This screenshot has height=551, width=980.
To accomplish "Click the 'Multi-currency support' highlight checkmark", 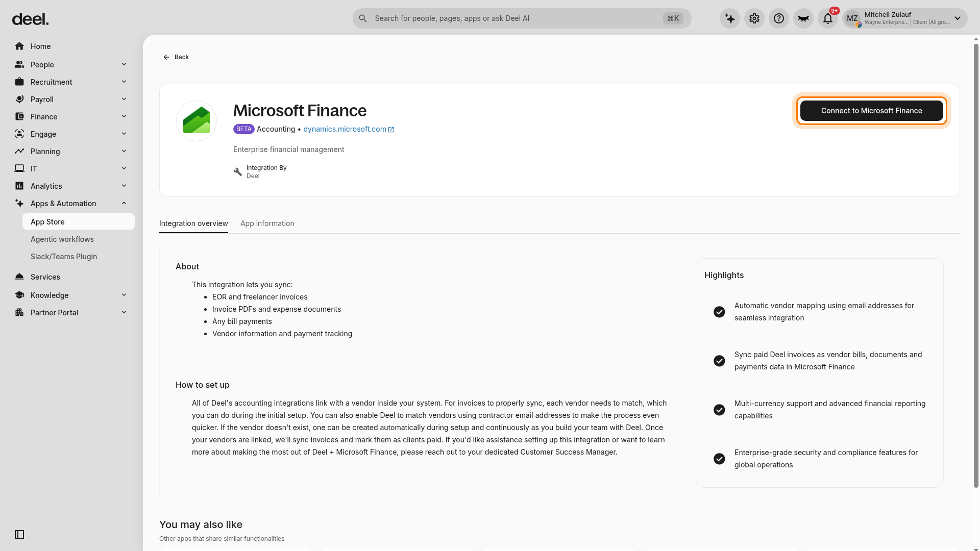I will click(x=719, y=410).
